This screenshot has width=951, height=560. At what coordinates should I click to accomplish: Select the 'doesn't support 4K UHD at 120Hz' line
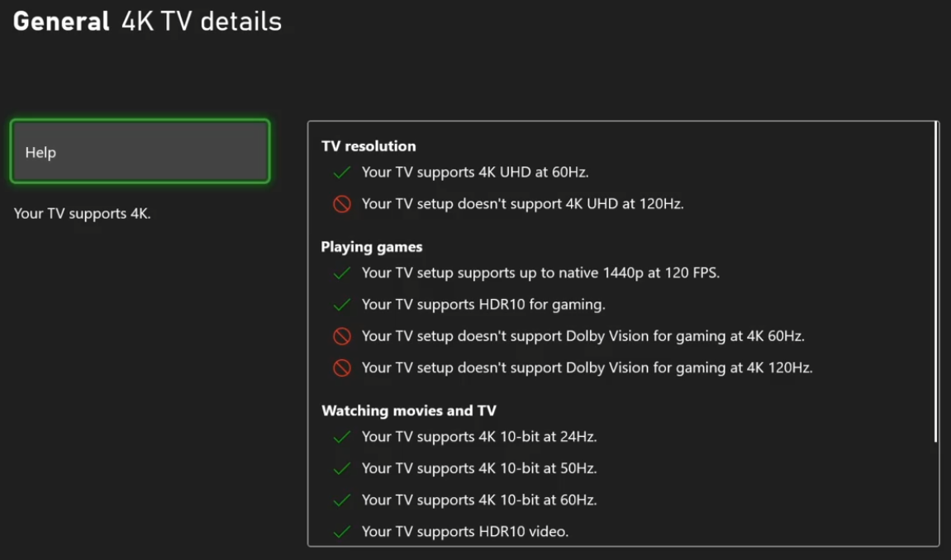(522, 204)
